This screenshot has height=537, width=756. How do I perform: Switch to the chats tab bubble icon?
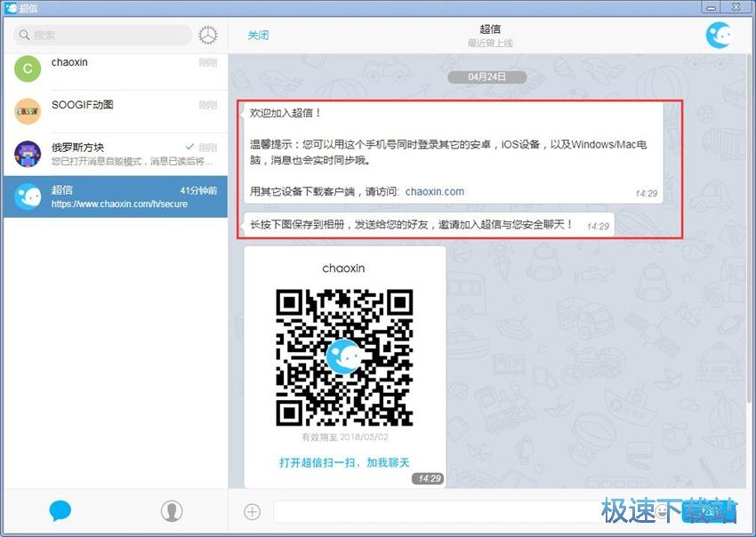[60, 511]
